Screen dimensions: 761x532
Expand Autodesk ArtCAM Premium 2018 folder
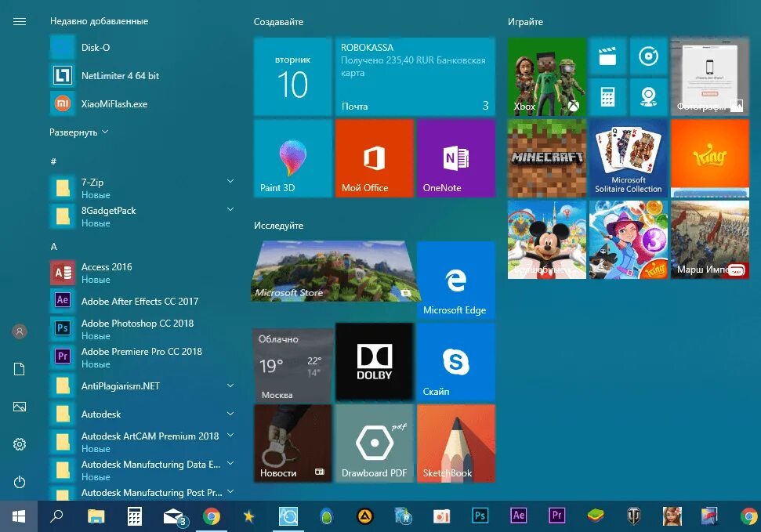click(230, 436)
